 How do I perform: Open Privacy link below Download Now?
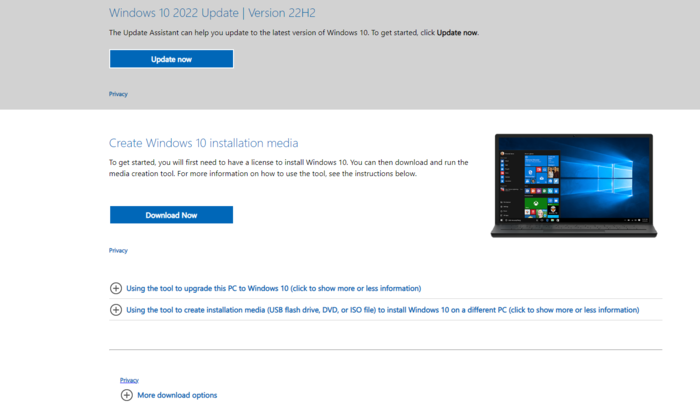click(118, 250)
